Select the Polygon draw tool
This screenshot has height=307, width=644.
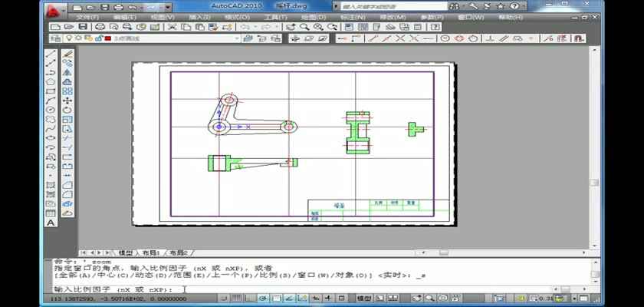pyautogui.click(x=51, y=82)
